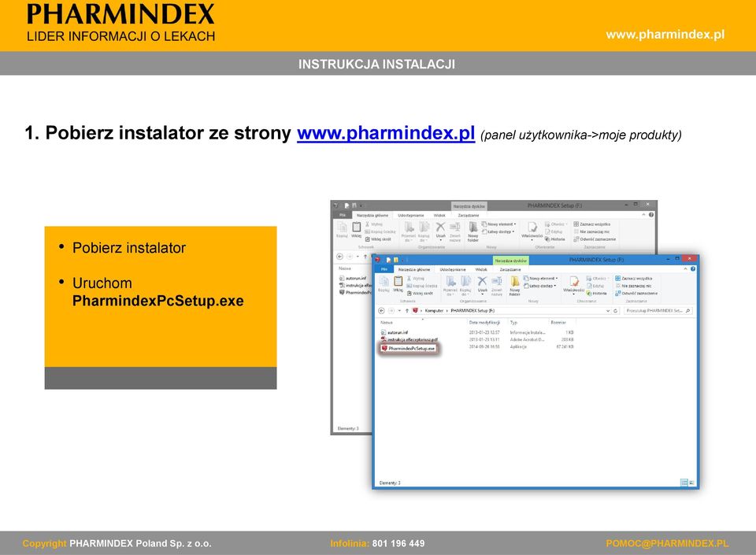Image resolution: width=756 pixels, height=555 pixels.
Task: Select Udostępnianie tab in back gray window
Action: 411,216
